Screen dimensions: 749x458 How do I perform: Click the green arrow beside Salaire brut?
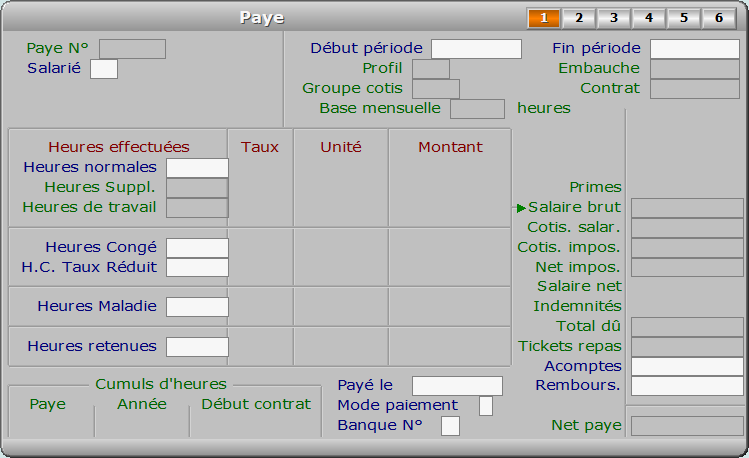pyautogui.click(x=521, y=208)
